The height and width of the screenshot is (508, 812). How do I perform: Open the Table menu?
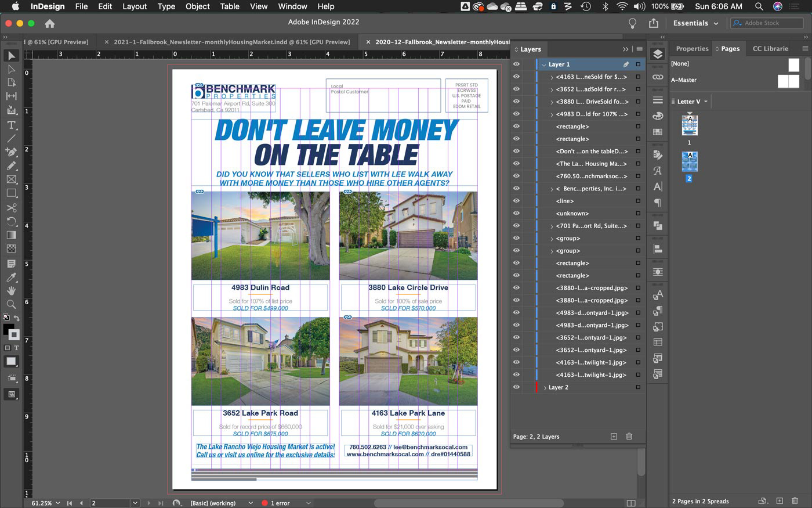(230, 6)
